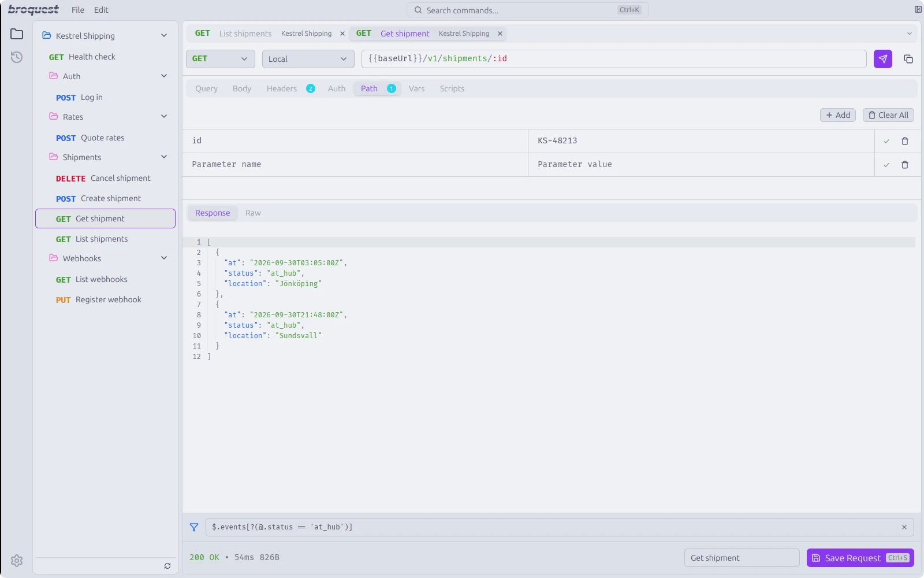Switch to the Headers tab
924x578 pixels.
290,88
